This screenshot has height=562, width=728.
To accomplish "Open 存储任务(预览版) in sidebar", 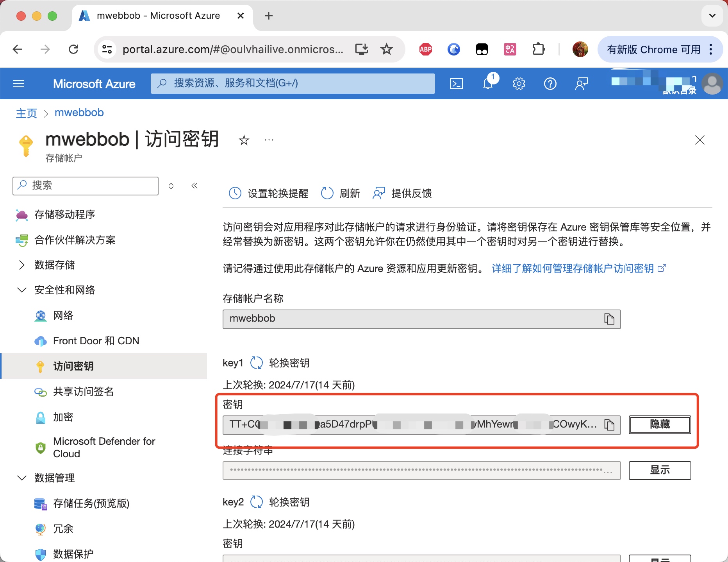I will coord(91,503).
